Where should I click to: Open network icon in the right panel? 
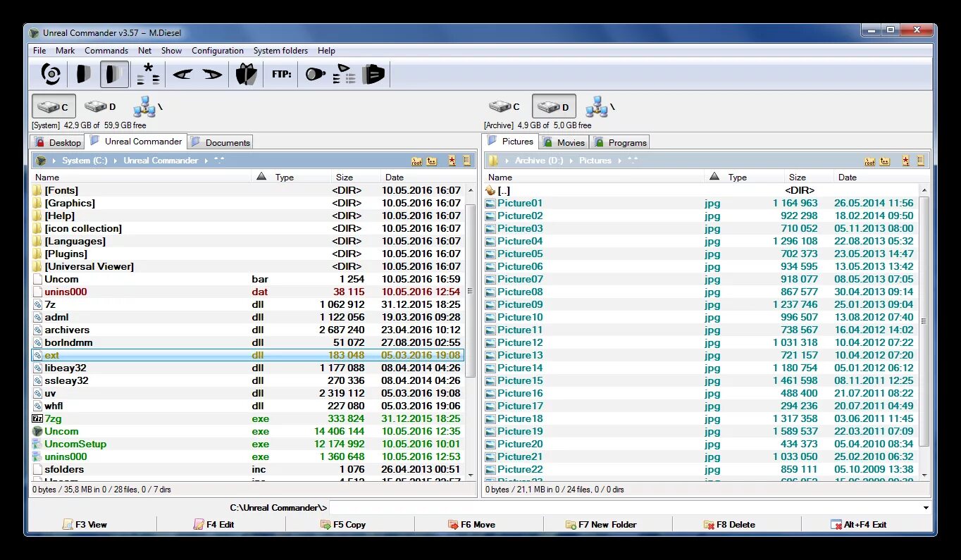pos(600,106)
